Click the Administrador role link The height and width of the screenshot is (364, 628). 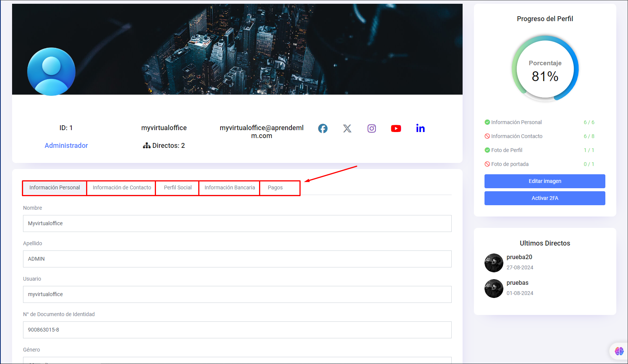click(x=66, y=146)
